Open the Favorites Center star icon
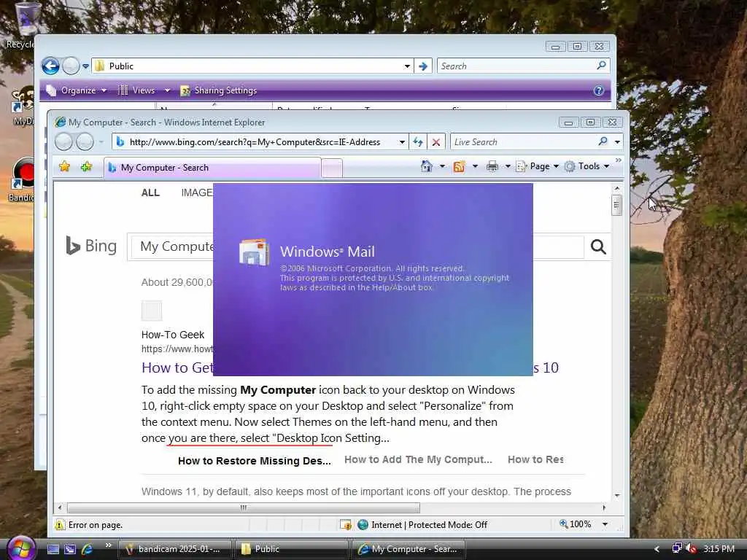The image size is (747, 560). pos(64,167)
